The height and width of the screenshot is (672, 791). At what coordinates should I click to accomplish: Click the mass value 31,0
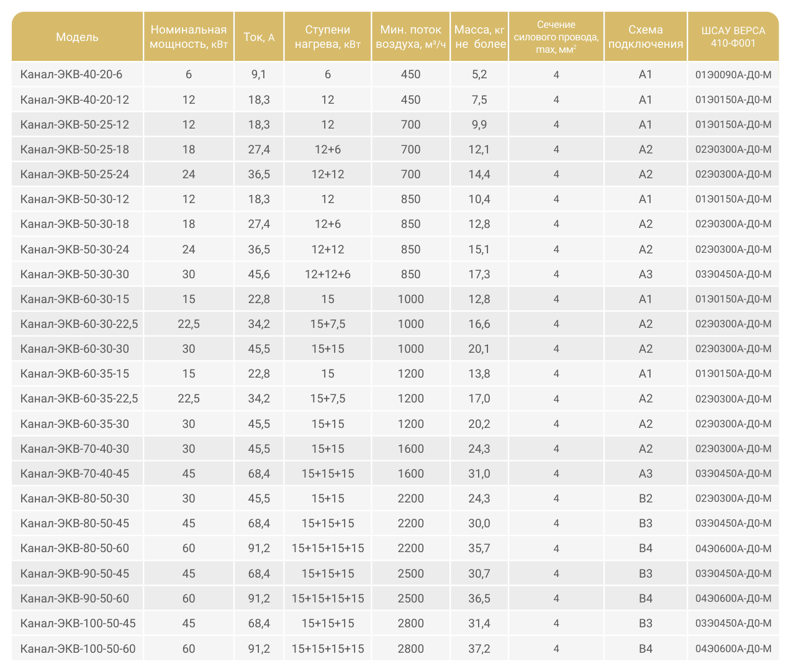(x=479, y=473)
